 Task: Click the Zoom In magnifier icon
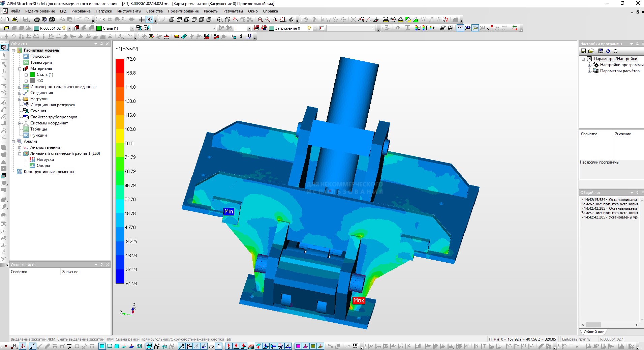(x=260, y=20)
